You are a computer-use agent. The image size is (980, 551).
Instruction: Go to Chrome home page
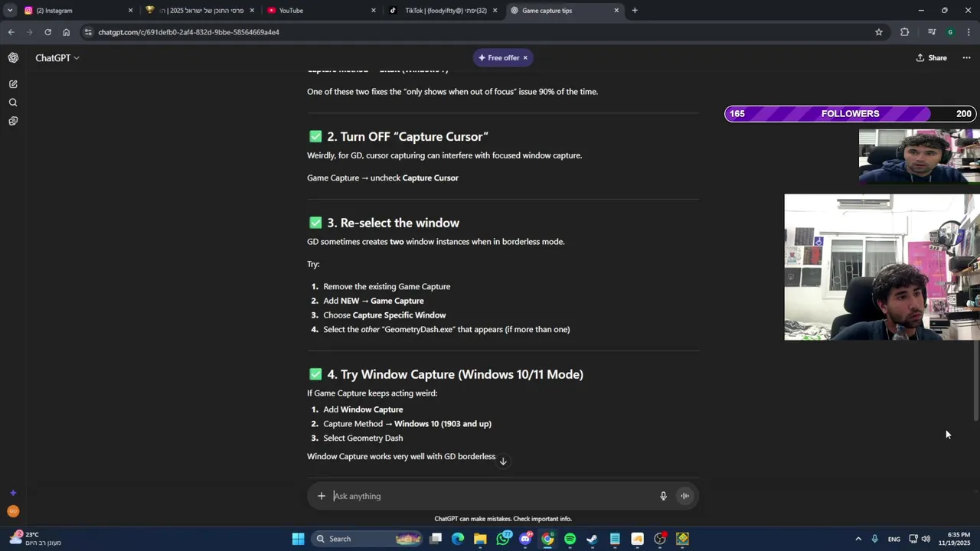click(x=66, y=32)
